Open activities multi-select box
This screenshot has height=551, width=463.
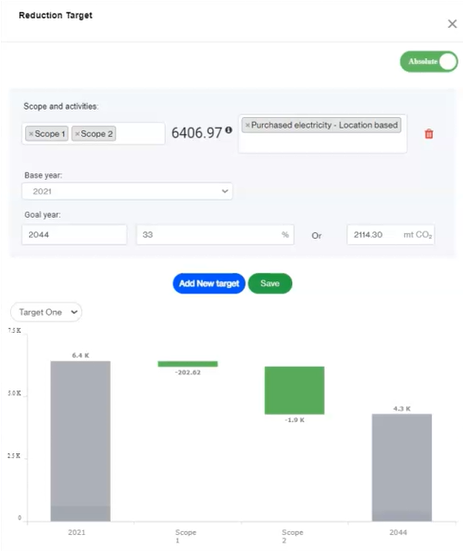pos(322,134)
